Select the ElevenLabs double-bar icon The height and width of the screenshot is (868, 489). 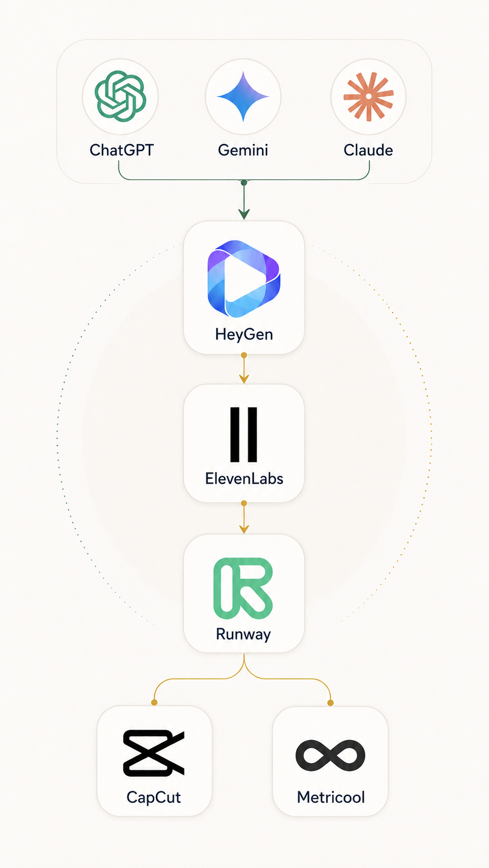click(x=244, y=435)
